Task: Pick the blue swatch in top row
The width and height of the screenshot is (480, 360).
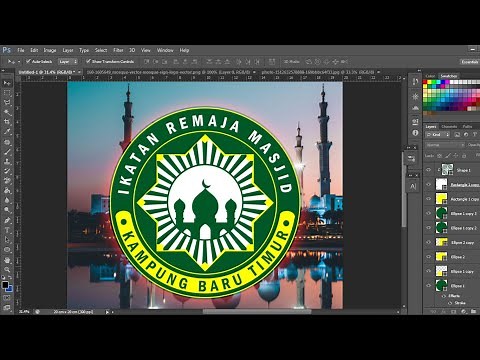Action: point(443,82)
